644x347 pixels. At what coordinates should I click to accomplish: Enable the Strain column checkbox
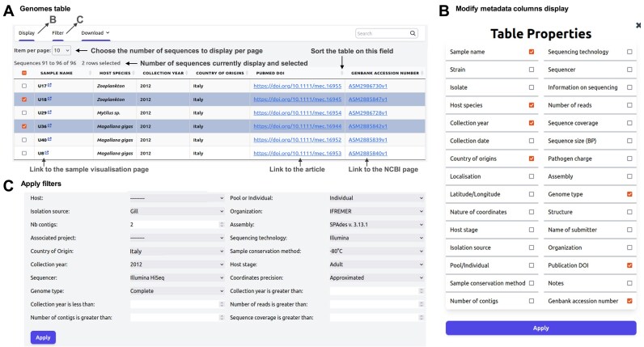click(532, 70)
